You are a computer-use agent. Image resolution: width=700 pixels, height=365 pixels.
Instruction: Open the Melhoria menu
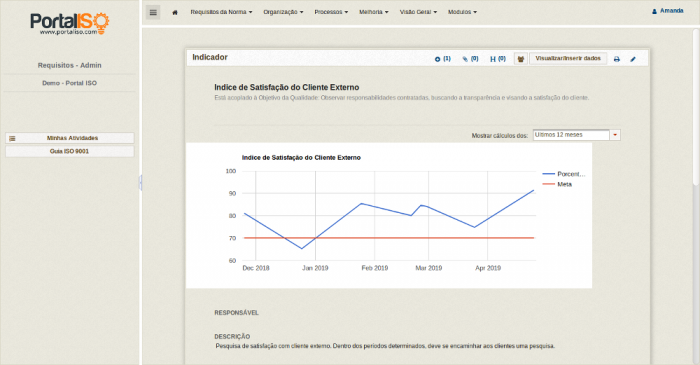click(x=374, y=12)
